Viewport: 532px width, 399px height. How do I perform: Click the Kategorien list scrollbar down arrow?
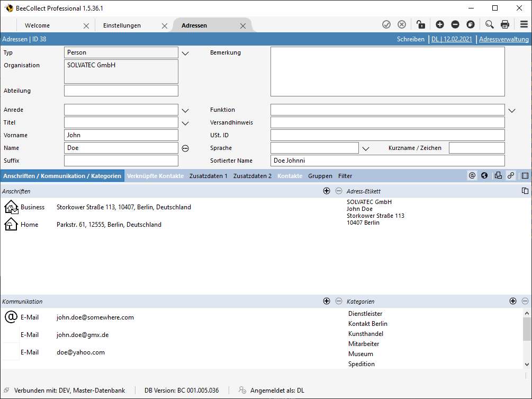[x=527, y=364]
